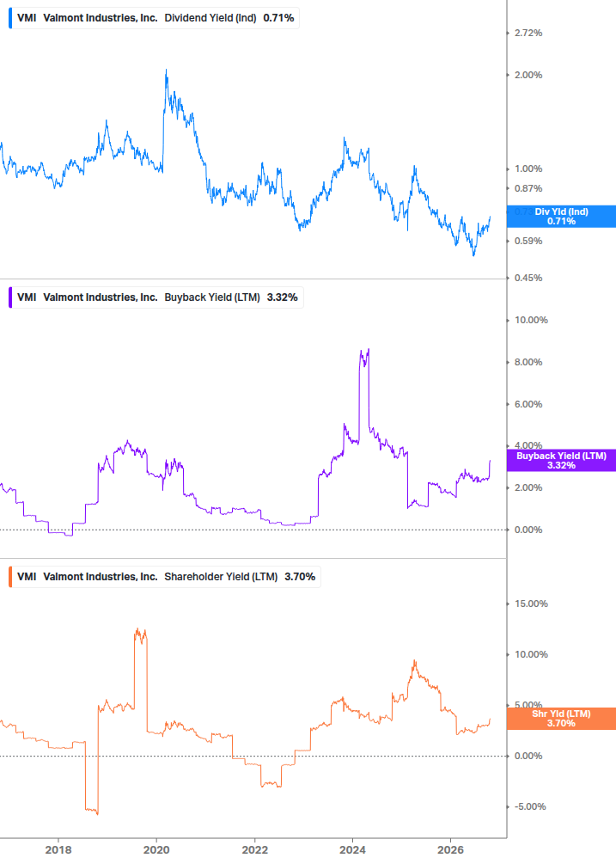Click the 2020 label on the time axis

156,850
